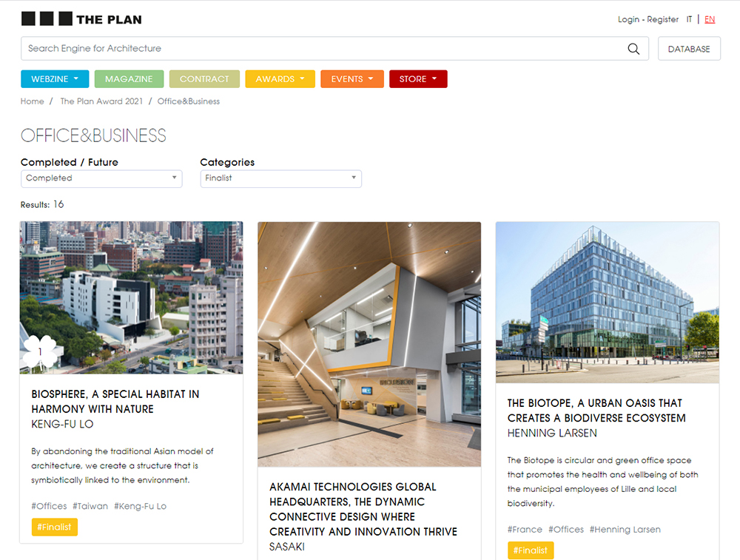Expand the Events dropdown menu

click(x=352, y=79)
